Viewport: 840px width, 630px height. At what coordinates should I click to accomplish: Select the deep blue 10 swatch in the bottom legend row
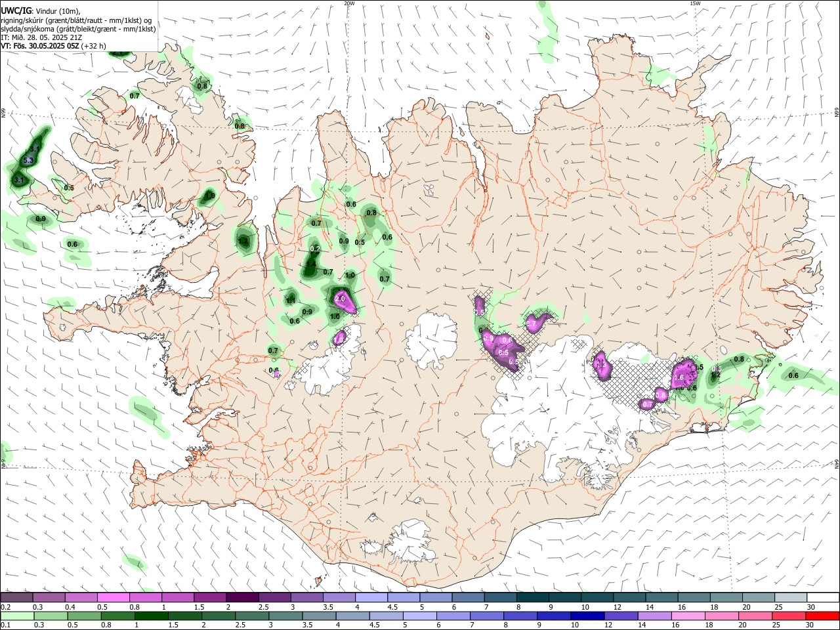(587, 616)
